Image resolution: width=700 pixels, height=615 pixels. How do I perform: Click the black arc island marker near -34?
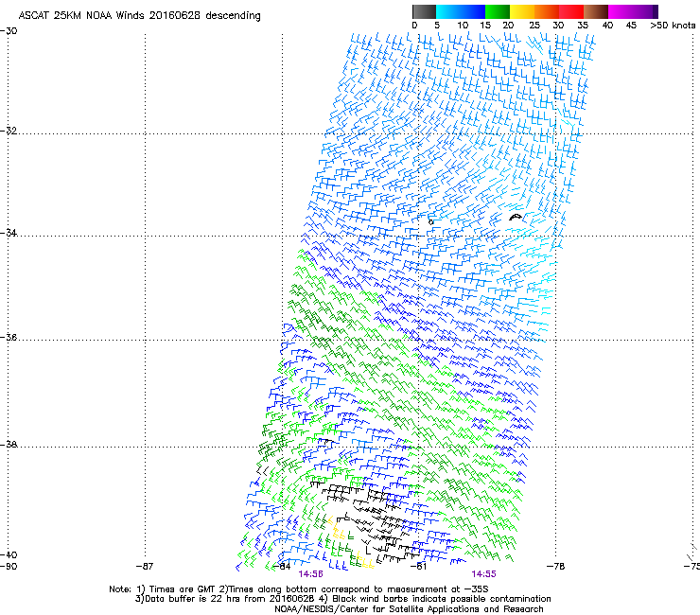point(516,217)
